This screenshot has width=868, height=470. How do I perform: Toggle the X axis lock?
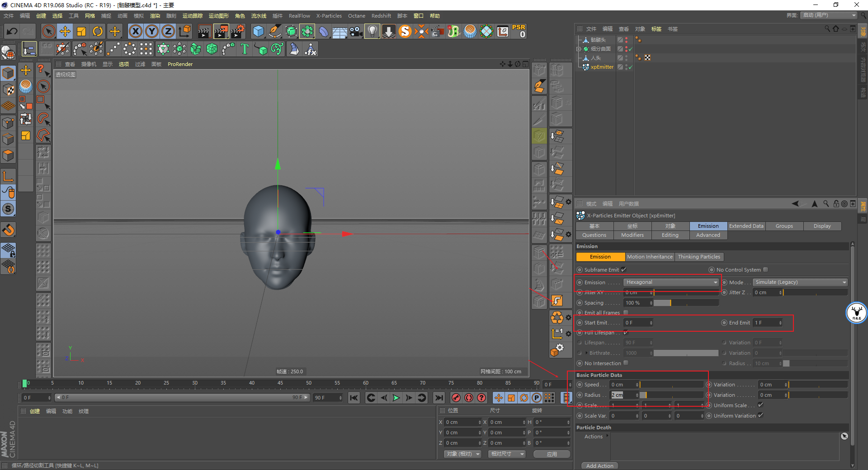(x=135, y=31)
